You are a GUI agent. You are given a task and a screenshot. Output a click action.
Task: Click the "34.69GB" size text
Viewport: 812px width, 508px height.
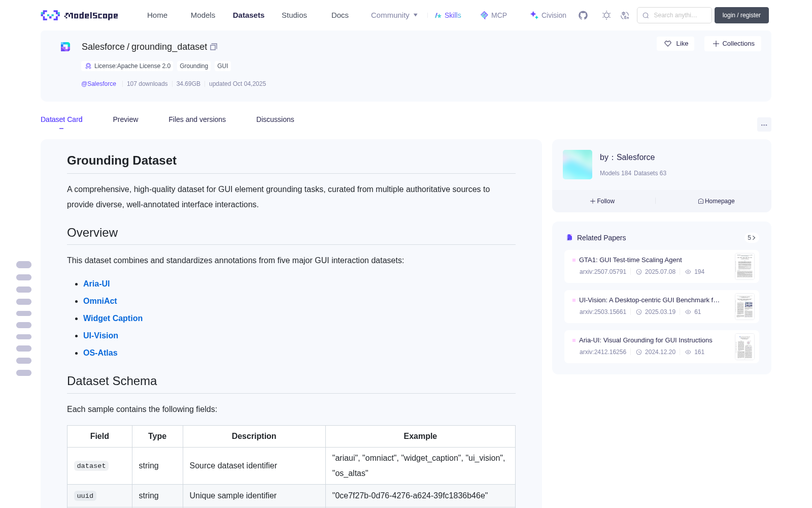tap(188, 84)
